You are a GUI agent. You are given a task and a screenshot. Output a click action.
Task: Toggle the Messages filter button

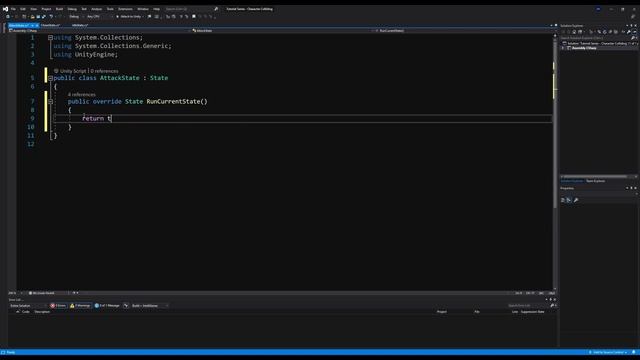pos(107,306)
